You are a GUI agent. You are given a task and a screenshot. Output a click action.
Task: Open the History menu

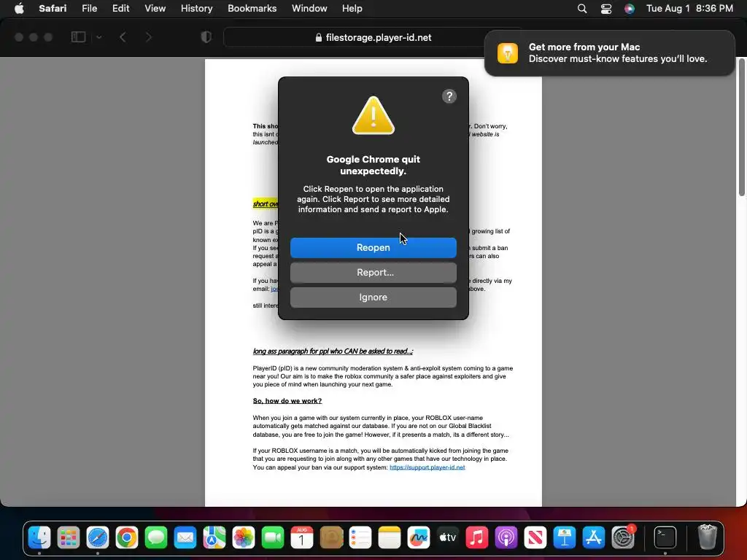pos(196,8)
